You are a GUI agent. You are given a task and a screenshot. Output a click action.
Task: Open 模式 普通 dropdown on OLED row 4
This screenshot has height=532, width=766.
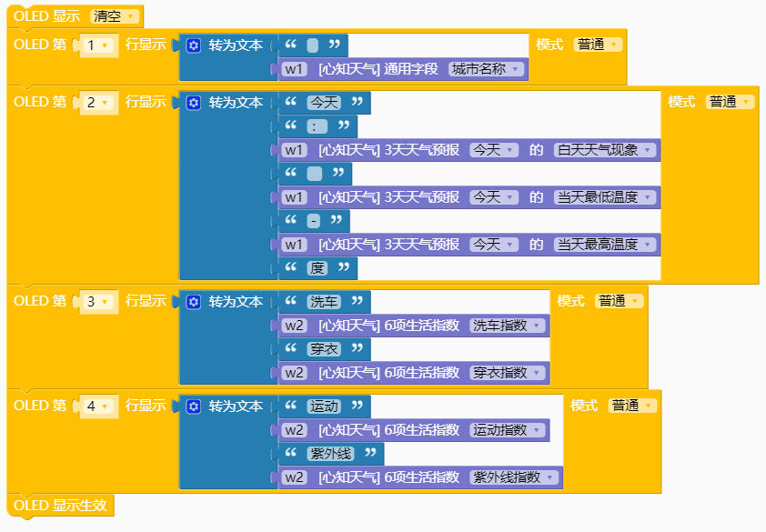[631, 406]
